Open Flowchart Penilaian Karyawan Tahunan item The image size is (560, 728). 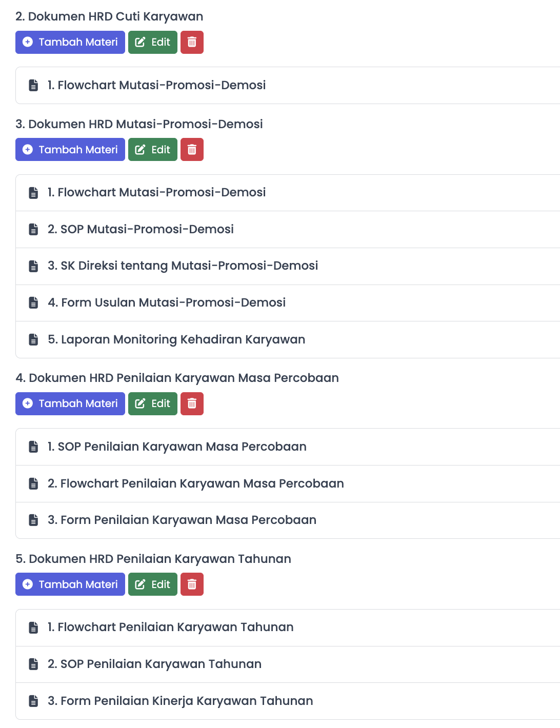(288, 628)
